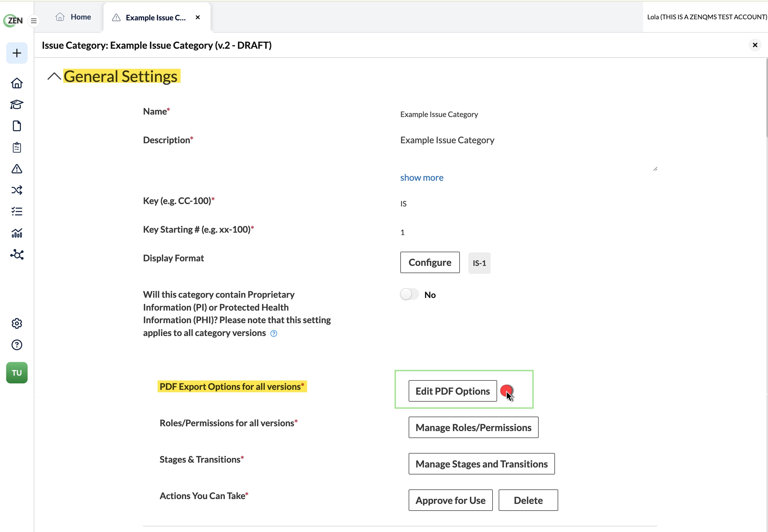Image resolution: width=768 pixels, height=532 pixels.
Task: Click the Configure display format button
Action: tap(430, 262)
